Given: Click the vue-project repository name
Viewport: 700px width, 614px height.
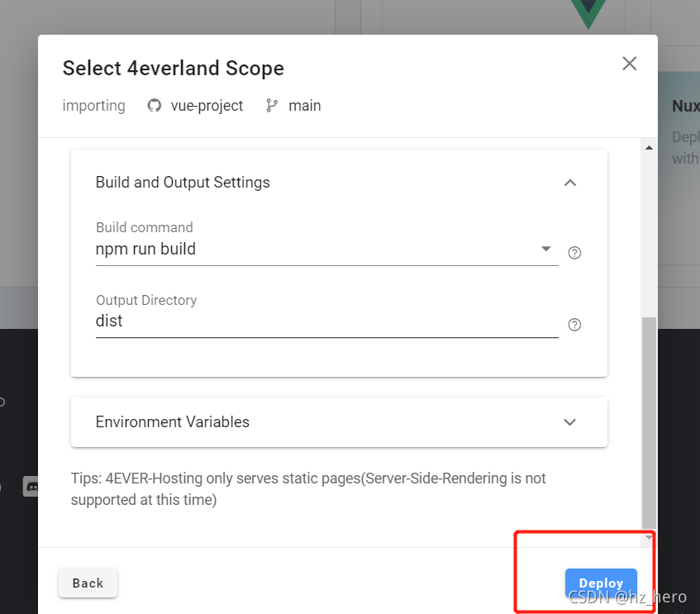Looking at the screenshot, I should point(207,106).
